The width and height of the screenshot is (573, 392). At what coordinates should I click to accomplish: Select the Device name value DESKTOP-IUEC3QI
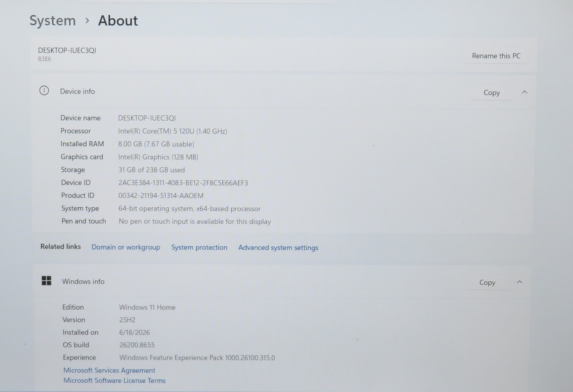coord(147,118)
